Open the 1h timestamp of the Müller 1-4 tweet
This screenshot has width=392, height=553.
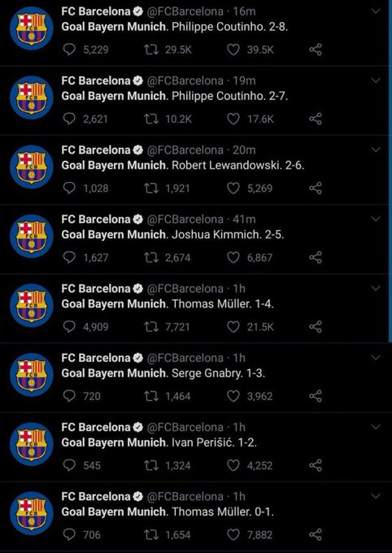pos(239,289)
